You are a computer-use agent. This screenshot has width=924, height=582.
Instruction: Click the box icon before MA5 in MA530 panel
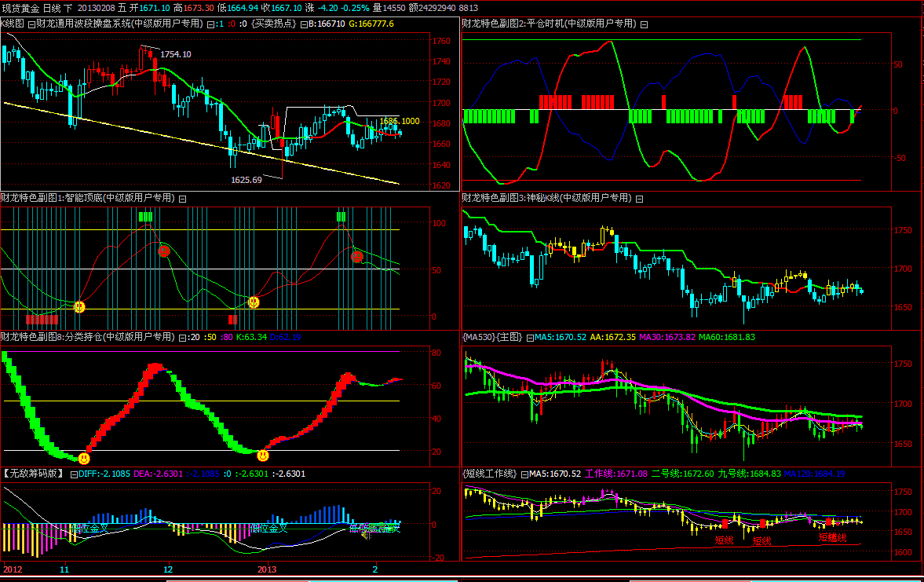point(529,337)
